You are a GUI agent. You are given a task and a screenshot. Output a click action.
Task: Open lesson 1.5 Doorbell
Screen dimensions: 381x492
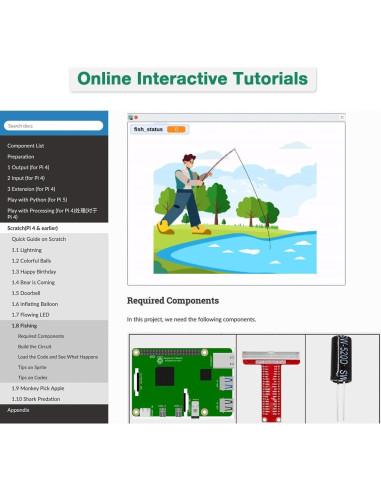[x=26, y=293]
